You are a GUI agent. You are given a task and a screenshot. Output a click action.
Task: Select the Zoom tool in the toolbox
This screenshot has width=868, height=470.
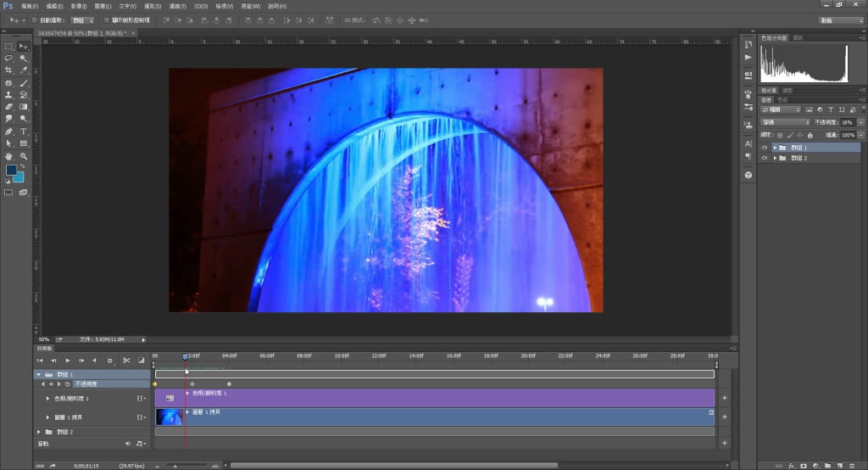coord(23,156)
